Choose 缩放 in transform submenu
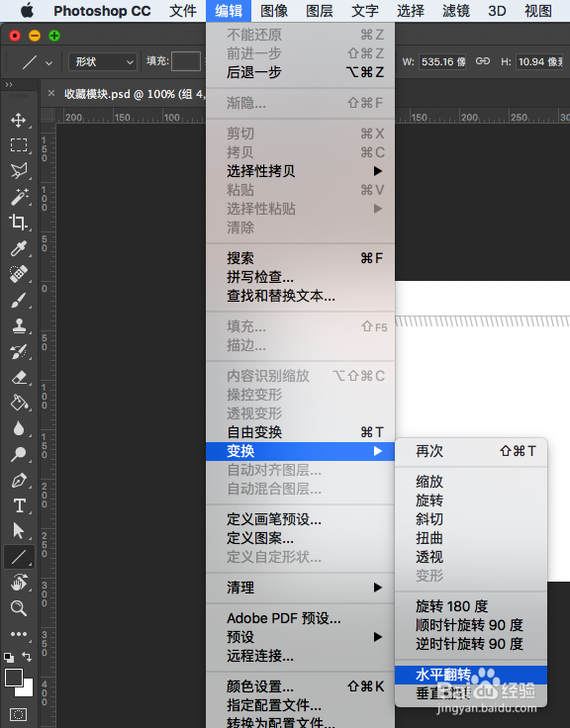 click(471, 482)
